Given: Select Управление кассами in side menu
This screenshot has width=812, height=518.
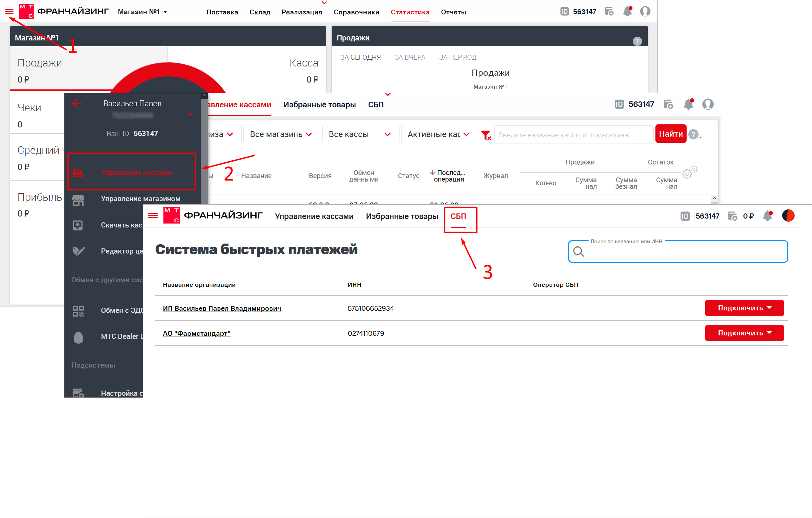Looking at the screenshot, I should click(x=132, y=172).
